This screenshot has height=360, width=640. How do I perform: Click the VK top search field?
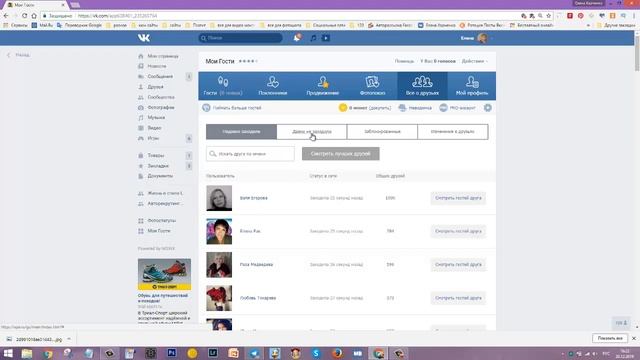coord(240,38)
